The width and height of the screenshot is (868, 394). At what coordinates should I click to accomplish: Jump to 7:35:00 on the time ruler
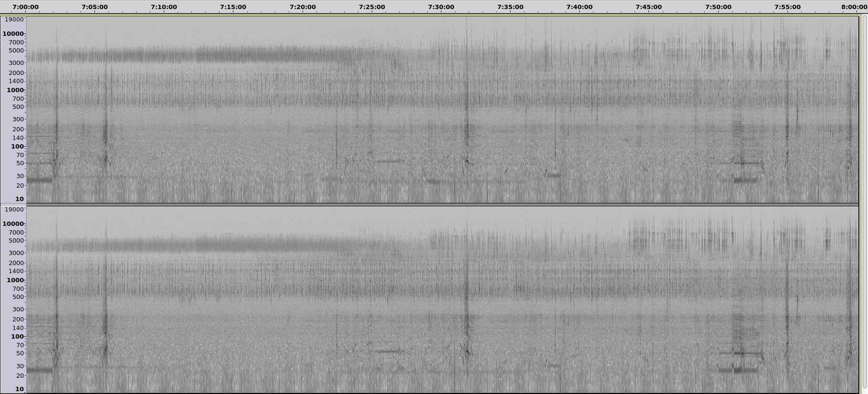510,7
